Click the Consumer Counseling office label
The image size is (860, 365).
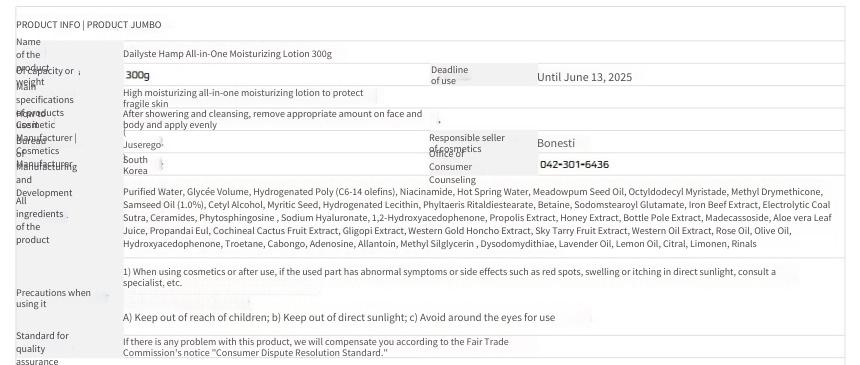[452, 167]
